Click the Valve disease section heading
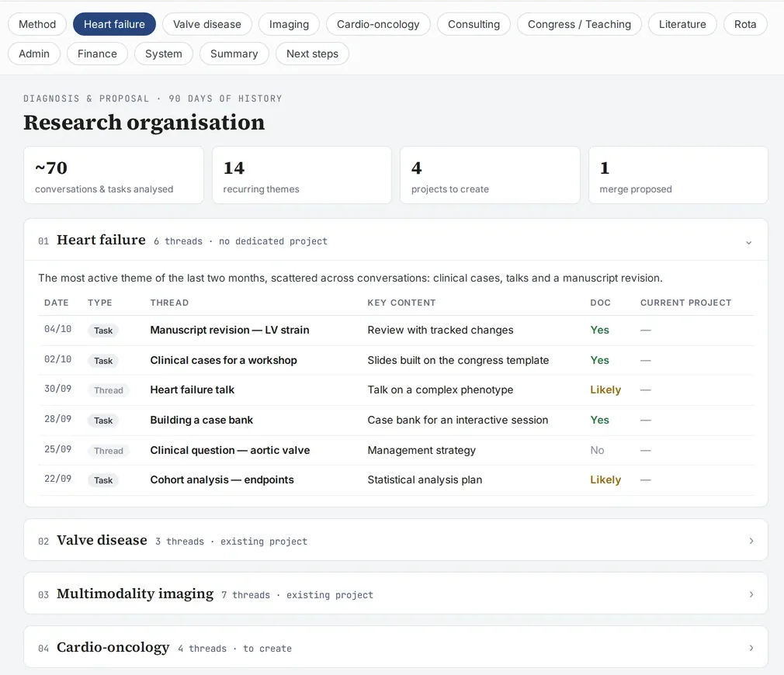The width and height of the screenshot is (784, 675). click(x=102, y=540)
